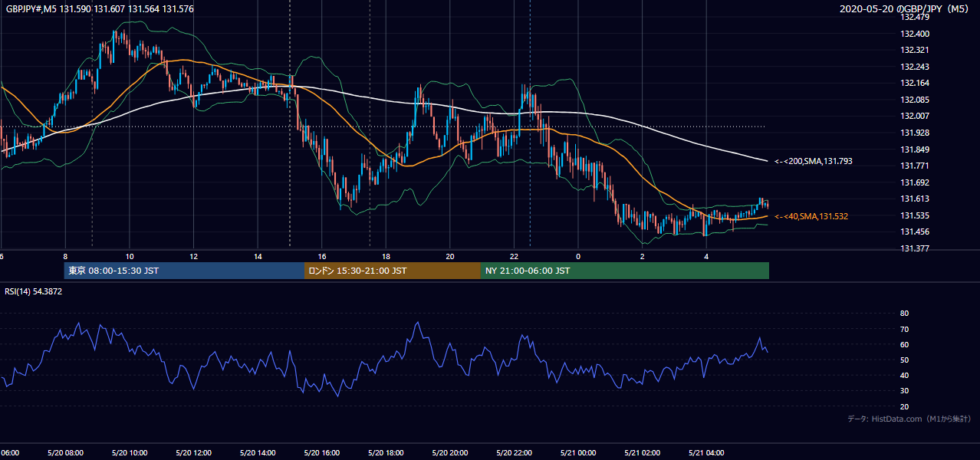Screen dimensions: 980x460
Task: Click the price axis value 131.613
Action: coord(914,199)
